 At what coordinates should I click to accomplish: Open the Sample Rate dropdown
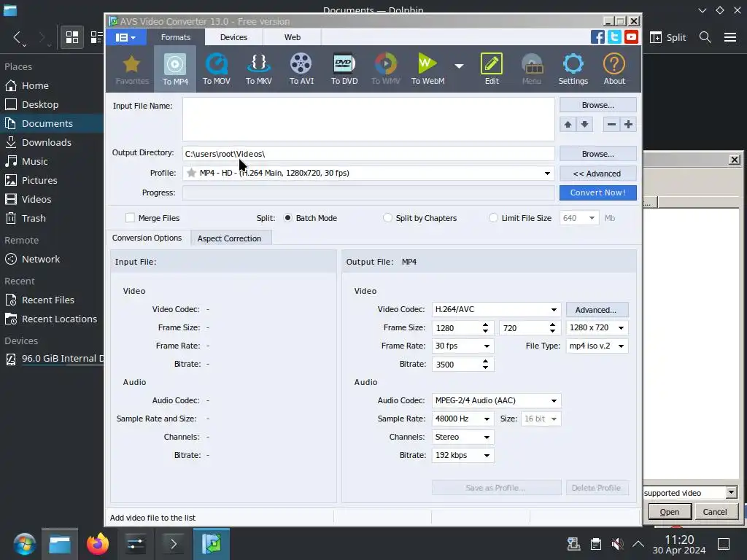487,419
